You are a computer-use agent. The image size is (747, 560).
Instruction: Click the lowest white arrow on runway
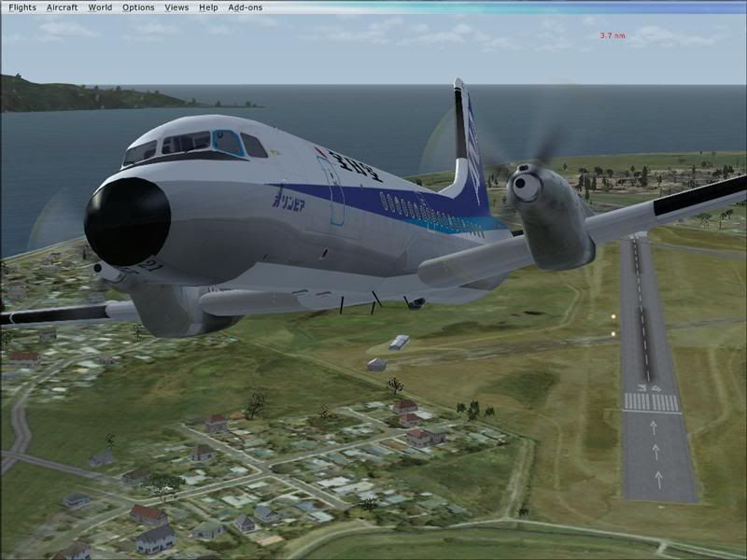[658, 479]
